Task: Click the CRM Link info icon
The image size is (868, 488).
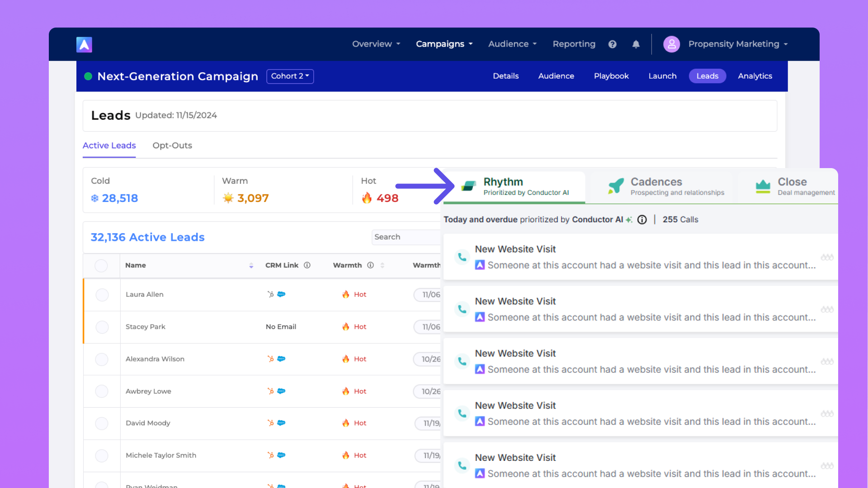Action: point(307,265)
